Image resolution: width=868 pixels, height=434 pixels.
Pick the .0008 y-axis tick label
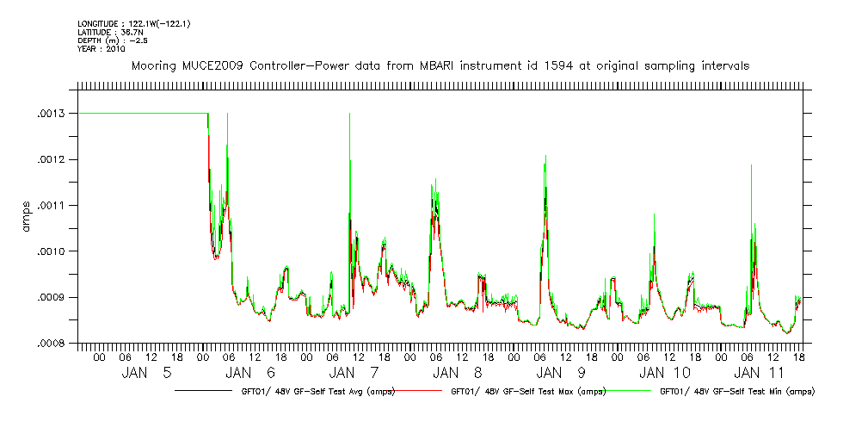pos(53,343)
